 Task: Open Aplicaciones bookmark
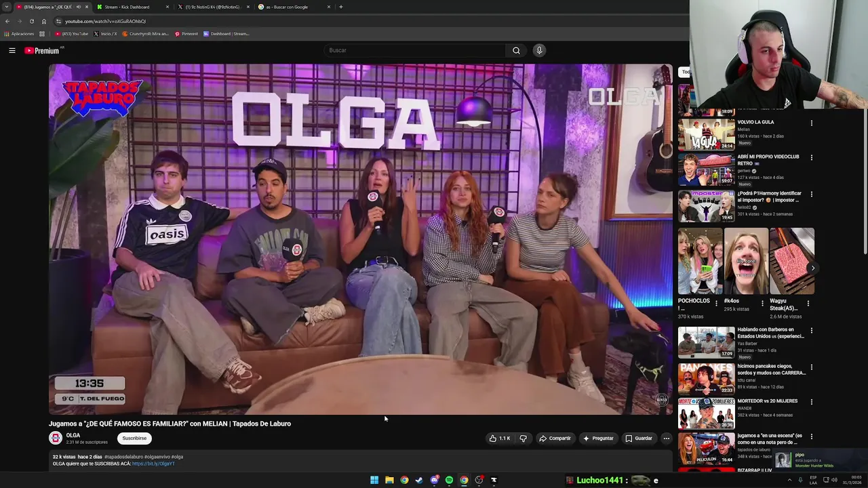19,34
